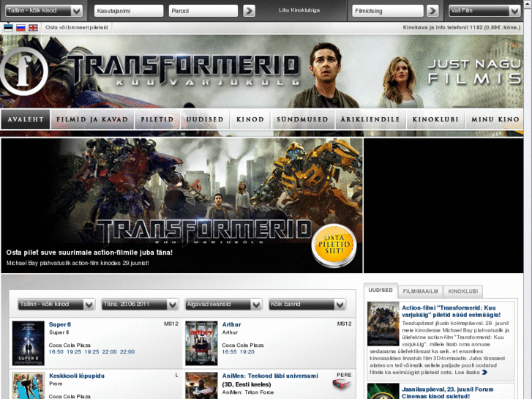The height and width of the screenshot is (399, 532).
Task: Click Keskkooli lõpupidu poster thumbnail
Action: (28, 386)
